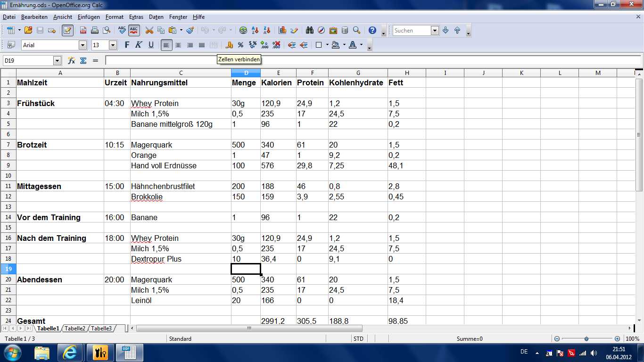Click the Copy icon

(x=161, y=30)
